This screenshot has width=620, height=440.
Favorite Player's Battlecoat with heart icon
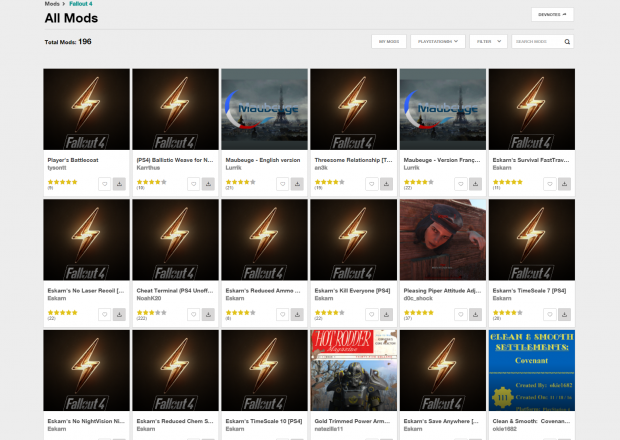(104, 184)
